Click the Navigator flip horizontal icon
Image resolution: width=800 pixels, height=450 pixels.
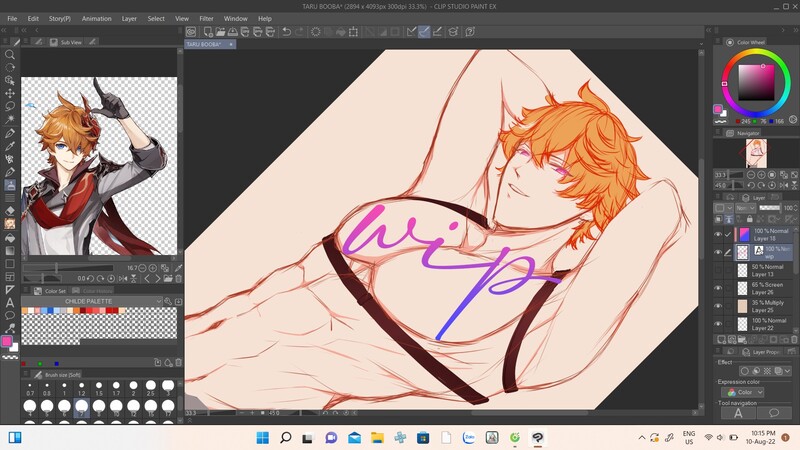[x=784, y=185]
